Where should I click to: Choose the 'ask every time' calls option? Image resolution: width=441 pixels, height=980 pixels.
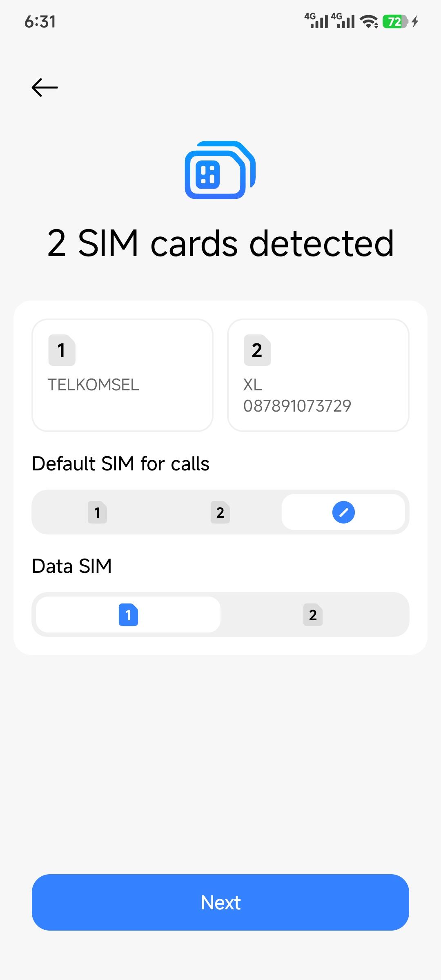pos(343,512)
